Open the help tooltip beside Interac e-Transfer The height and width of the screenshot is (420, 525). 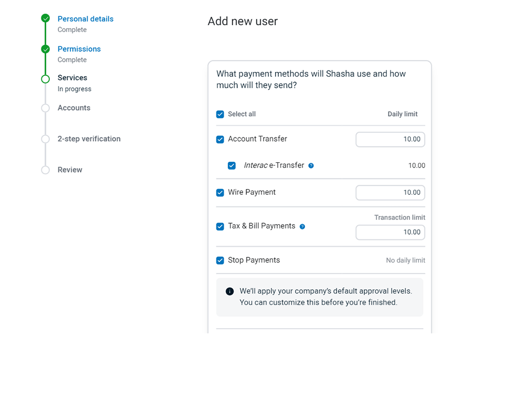[x=311, y=165]
